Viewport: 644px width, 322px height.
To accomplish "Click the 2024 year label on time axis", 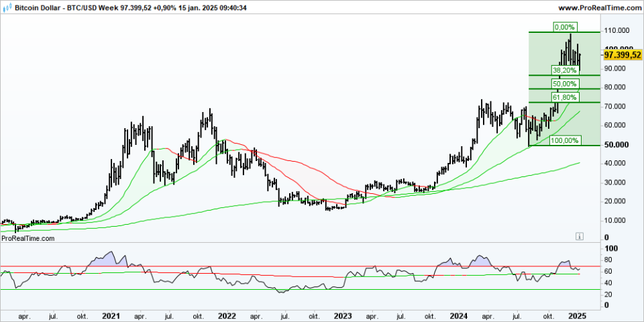I will tap(458, 316).
